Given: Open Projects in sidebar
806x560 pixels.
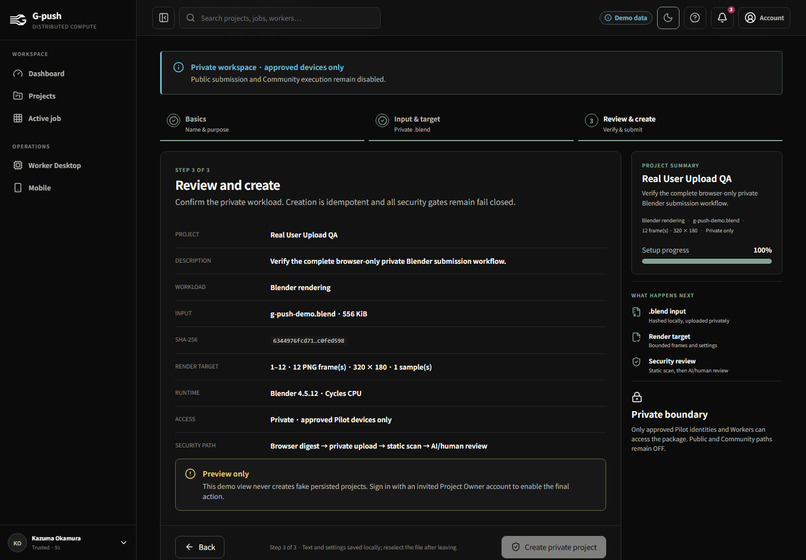Looking at the screenshot, I should tap(68, 96).
